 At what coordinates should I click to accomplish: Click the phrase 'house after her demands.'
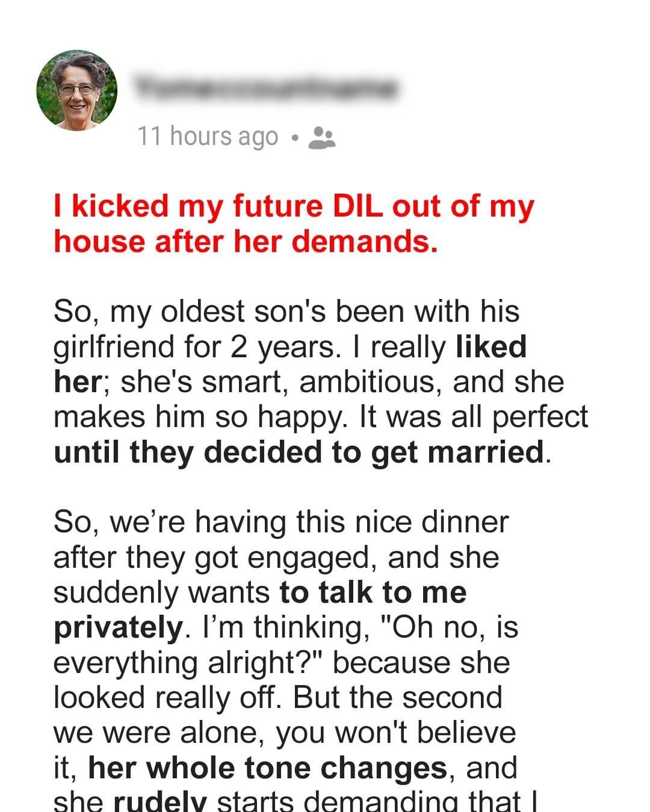coord(246,241)
